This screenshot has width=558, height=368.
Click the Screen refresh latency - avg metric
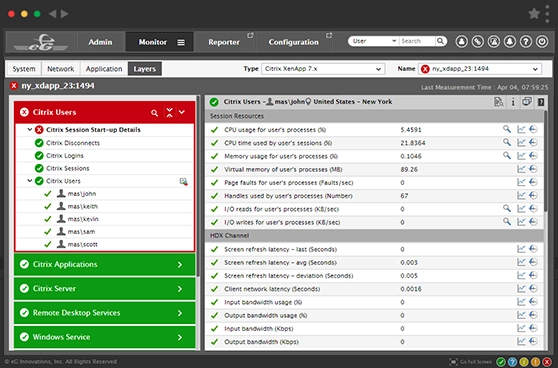(280, 263)
